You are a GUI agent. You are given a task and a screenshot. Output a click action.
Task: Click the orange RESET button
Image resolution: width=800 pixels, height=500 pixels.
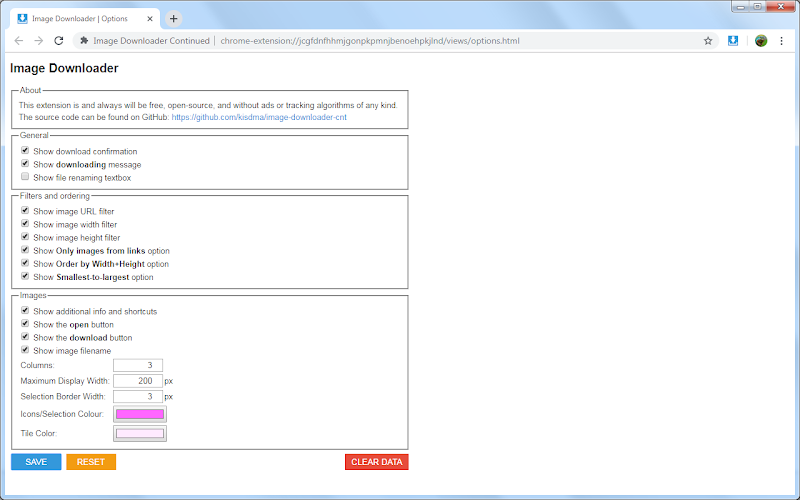tap(91, 462)
